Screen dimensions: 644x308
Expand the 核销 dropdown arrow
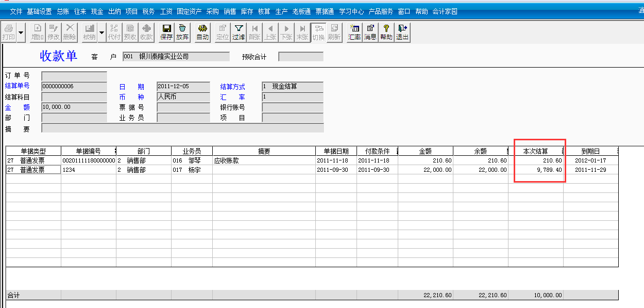click(101, 33)
